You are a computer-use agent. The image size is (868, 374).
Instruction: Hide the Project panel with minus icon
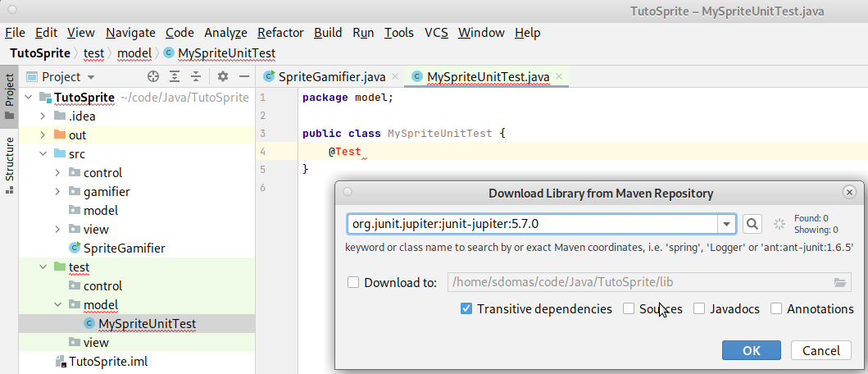tap(243, 76)
